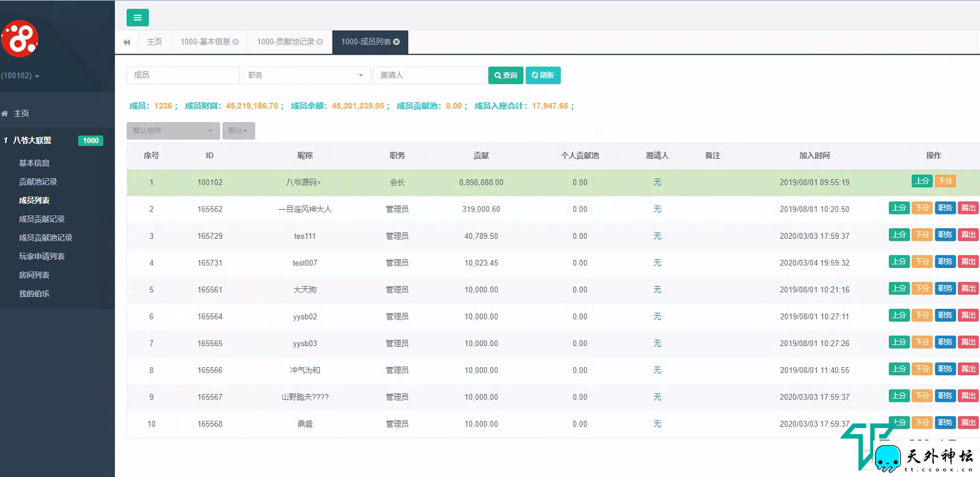Screen dimensions: 980x477
Task: Click 上分 for member 100102
Action: click(x=922, y=181)
